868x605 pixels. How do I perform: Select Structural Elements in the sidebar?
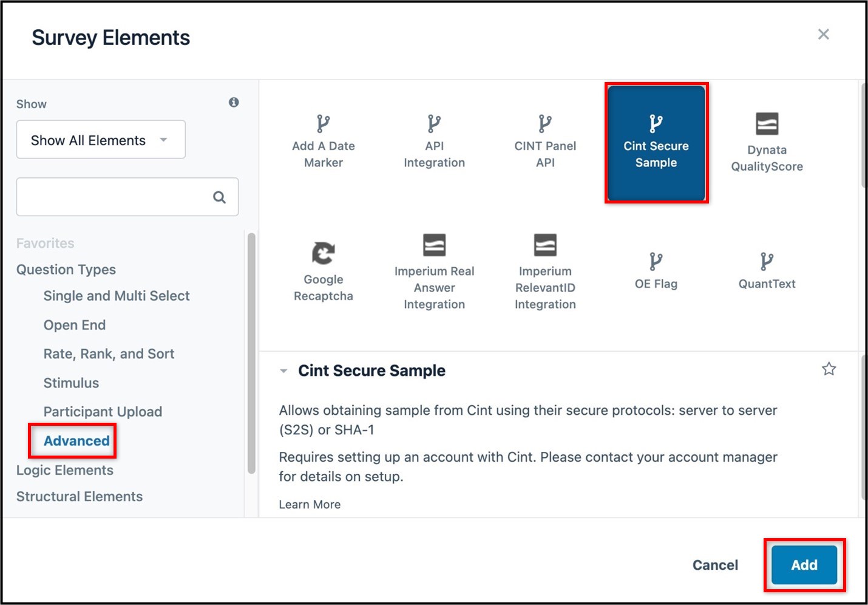point(80,496)
